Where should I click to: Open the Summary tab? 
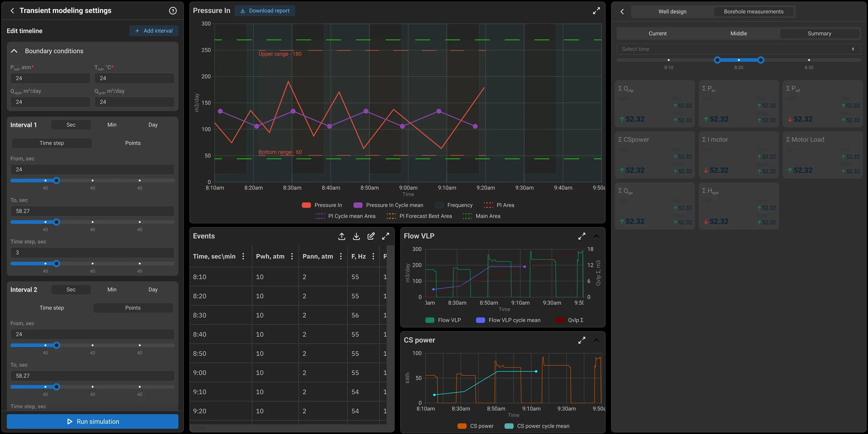pos(819,33)
